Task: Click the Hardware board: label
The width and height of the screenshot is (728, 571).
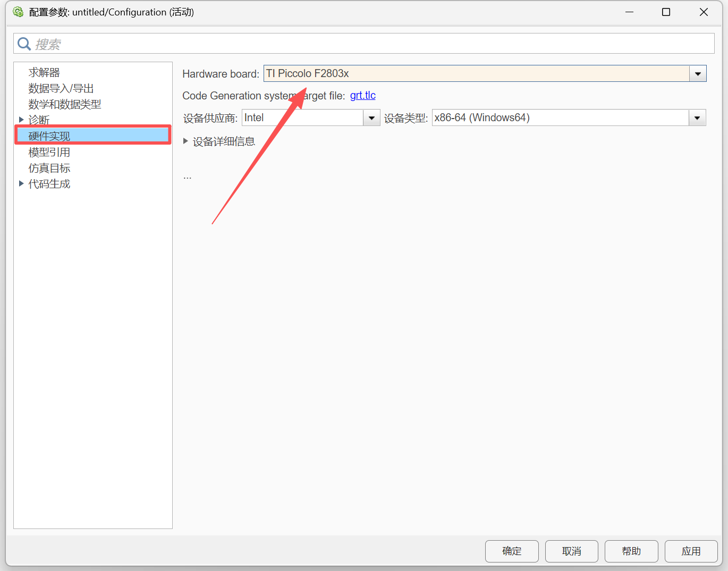Action: [221, 74]
